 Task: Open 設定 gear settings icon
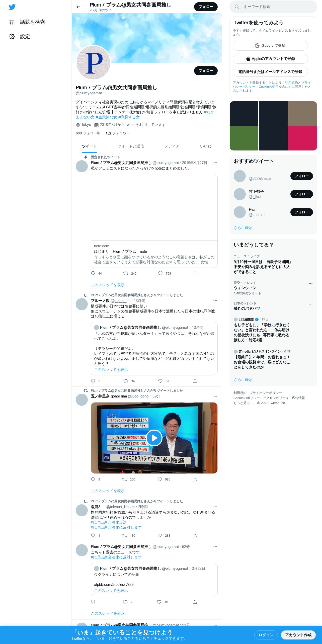12,36
